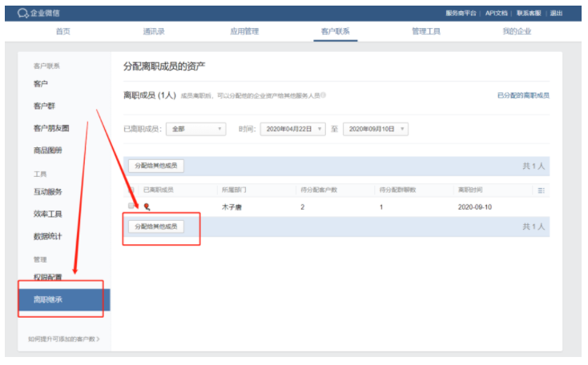Click the 待分配群聊数 column header
Viewport: 588px width, 365px height.
coord(397,190)
